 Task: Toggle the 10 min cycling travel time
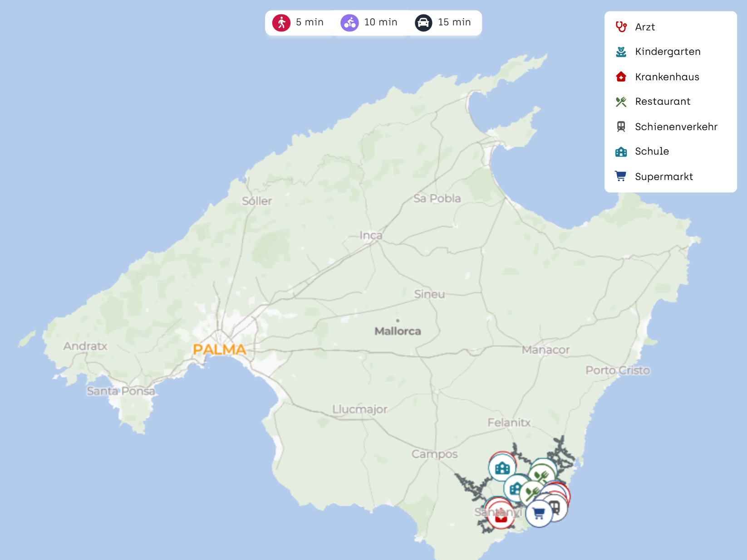(369, 23)
